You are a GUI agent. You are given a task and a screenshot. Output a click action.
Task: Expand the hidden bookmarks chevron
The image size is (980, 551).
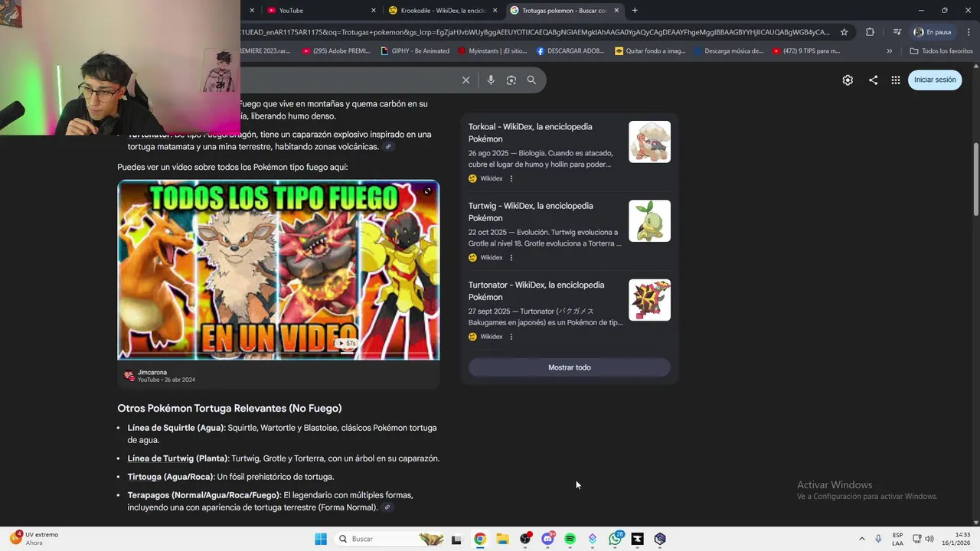coord(889,51)
